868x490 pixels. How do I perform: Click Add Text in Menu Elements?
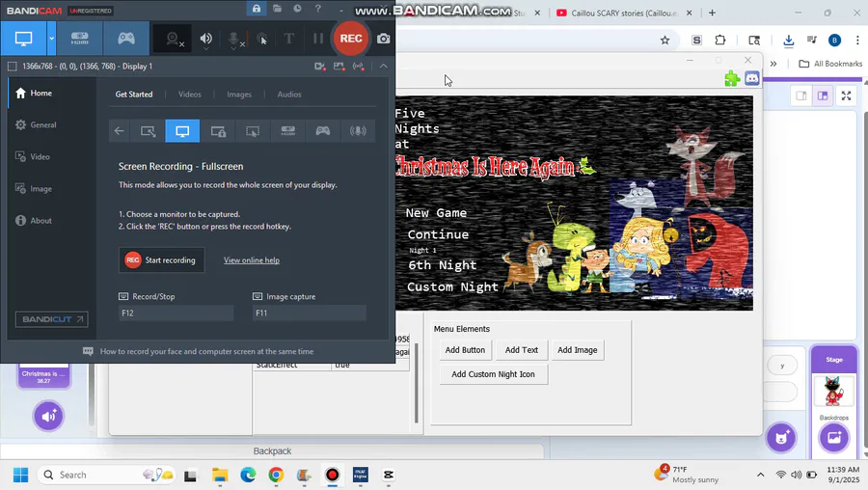pyautogui.click(x=522, y=350)
